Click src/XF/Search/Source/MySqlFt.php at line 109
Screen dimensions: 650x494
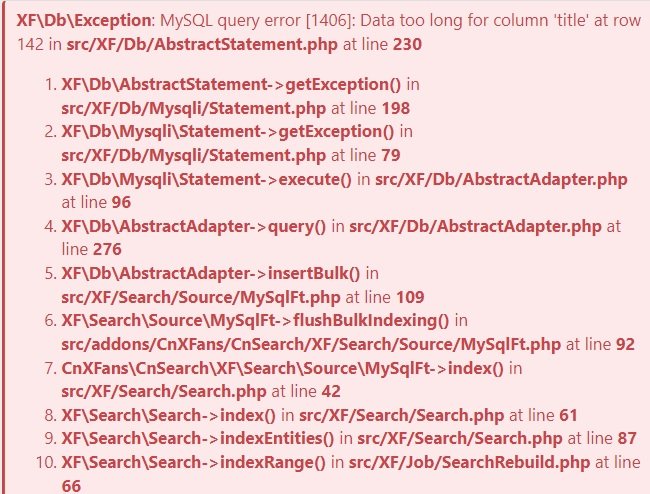[x=243, y=298]
